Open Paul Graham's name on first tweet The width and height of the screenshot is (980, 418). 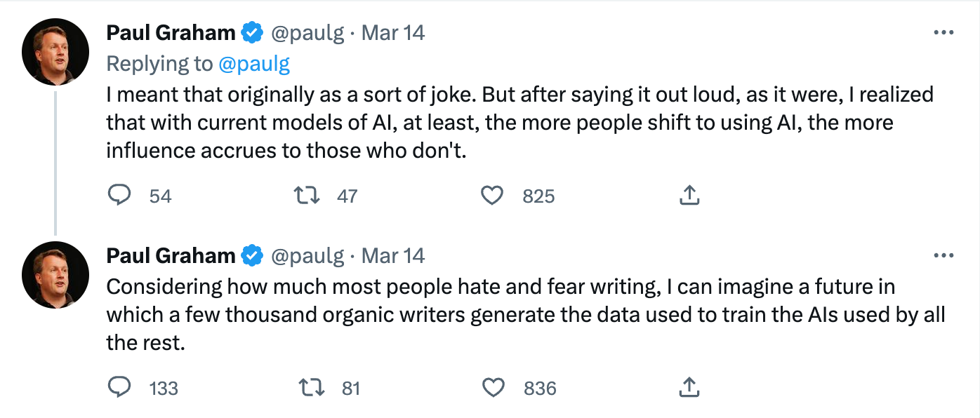(171, 33)
